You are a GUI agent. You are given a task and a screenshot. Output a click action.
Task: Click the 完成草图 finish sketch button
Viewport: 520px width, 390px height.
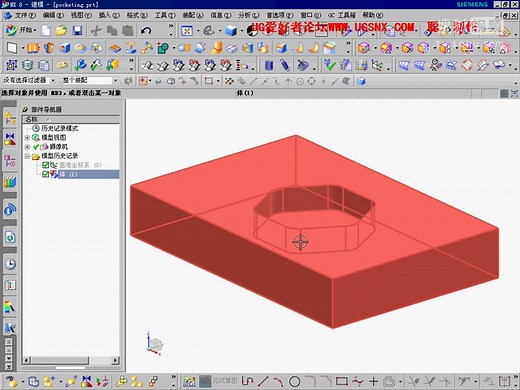tap(218, 381)
